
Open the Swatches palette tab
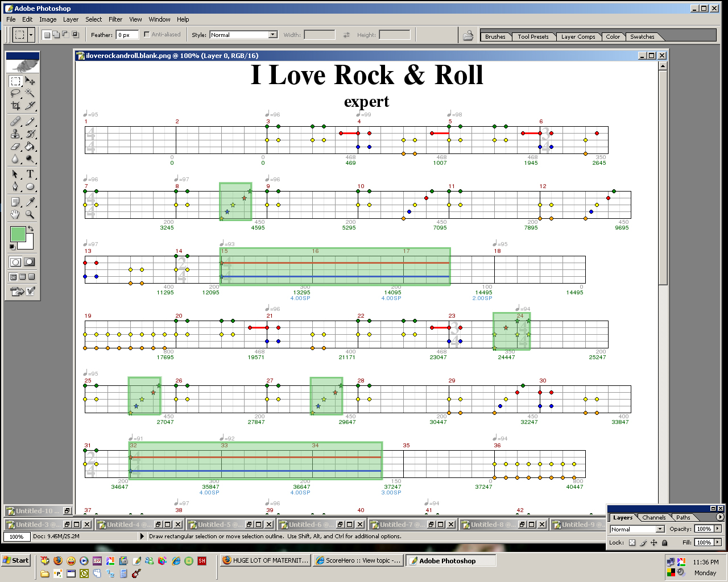642,36
